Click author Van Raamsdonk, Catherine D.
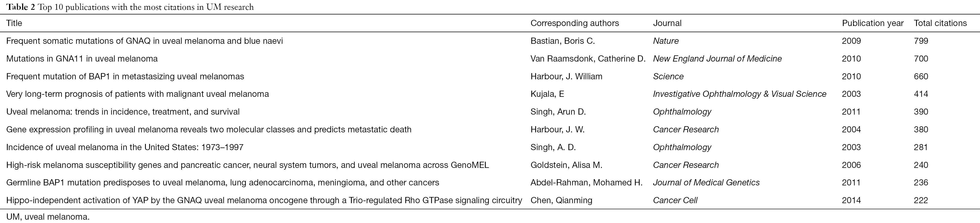 tap(588, 58)
